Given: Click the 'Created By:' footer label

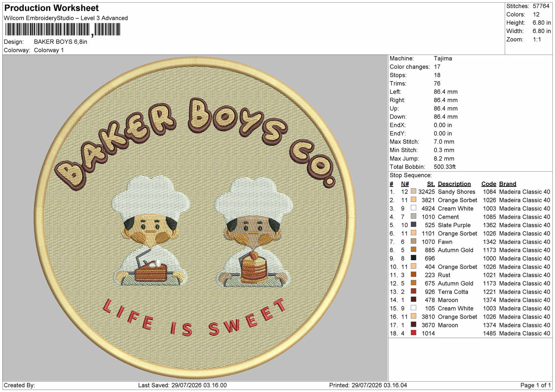Looking at the screenshot, I should pyautogui.click(x=19, y=385).
